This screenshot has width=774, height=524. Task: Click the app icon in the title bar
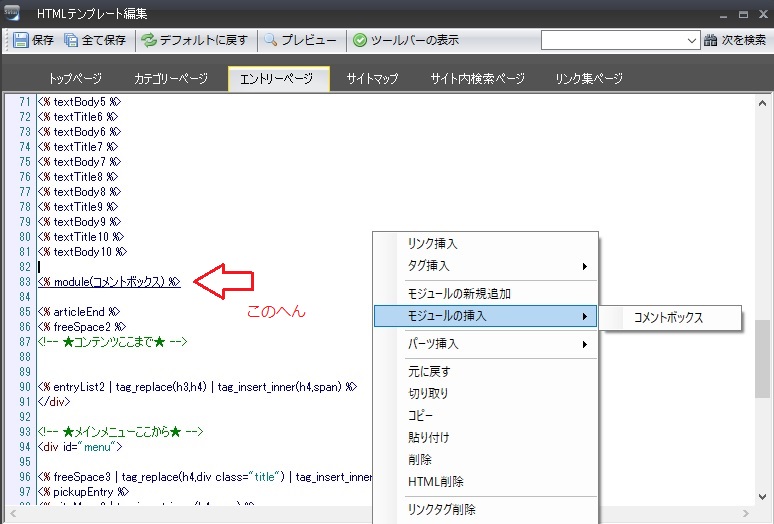[x=15, y=13]
